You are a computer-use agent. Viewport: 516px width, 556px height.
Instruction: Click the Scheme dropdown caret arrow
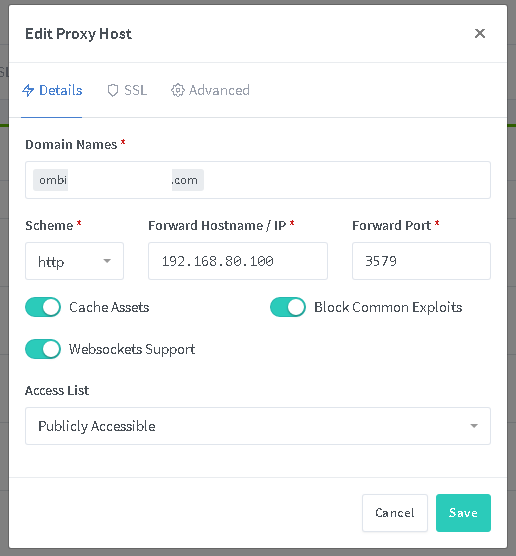pyautogui.click(x=107, y=261)
